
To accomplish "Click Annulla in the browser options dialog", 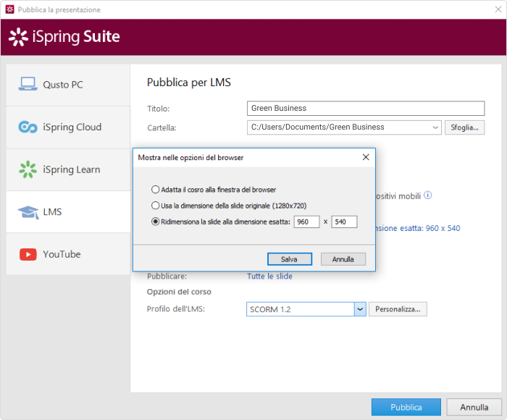I will coord(343,259).
